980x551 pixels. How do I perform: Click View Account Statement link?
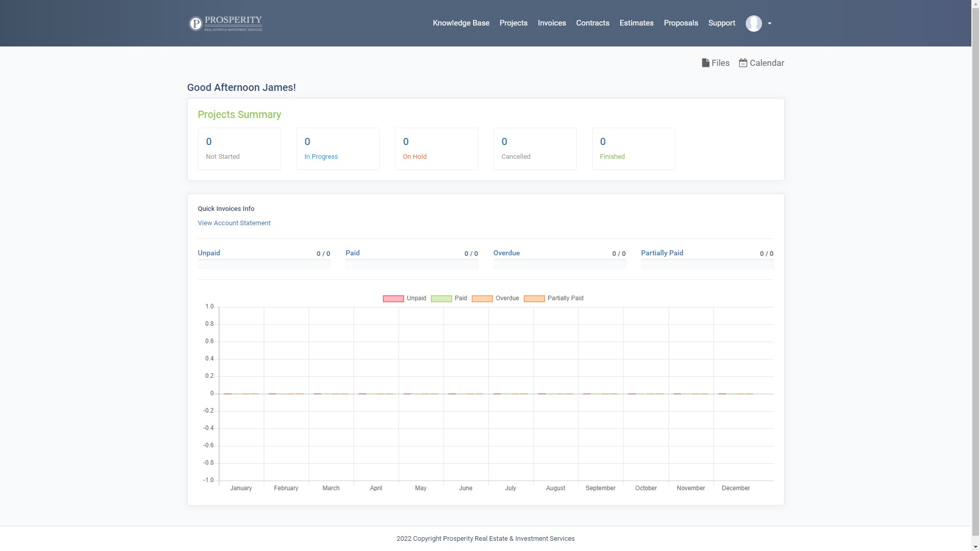(234, 223)
